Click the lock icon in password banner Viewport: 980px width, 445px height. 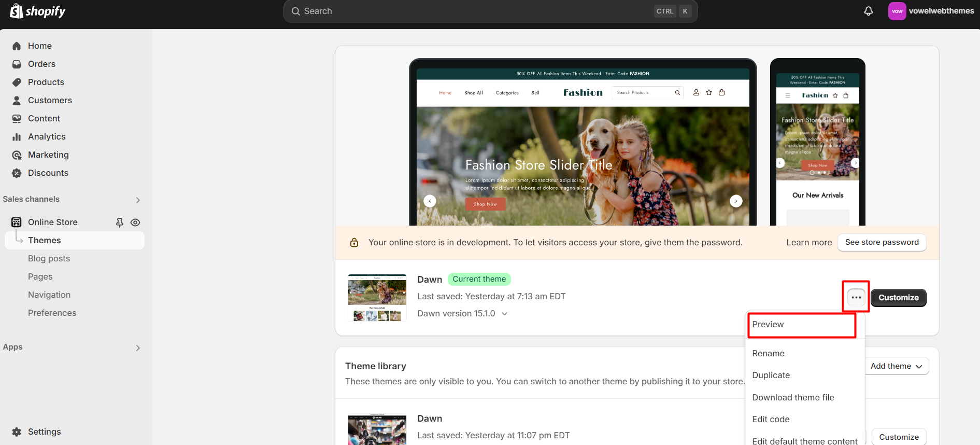[354, 243]
